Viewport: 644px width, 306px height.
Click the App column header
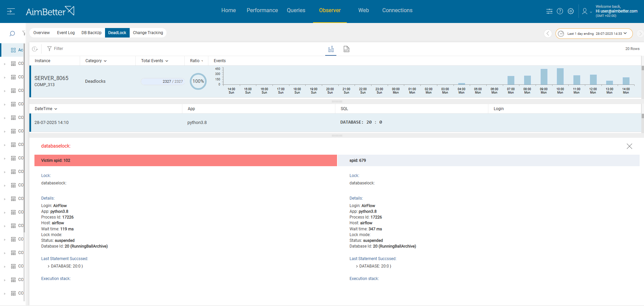click(191, 109)
